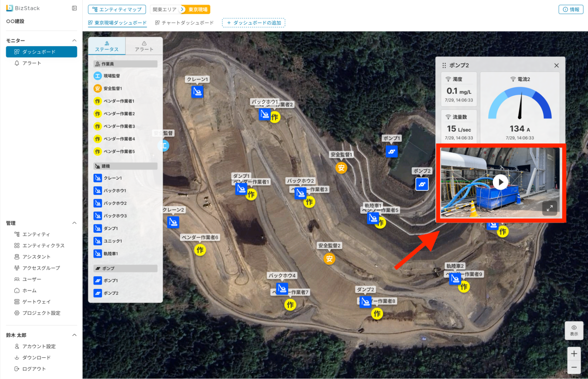This screenshot has height=379, width=588.
Task: Zoom in the map with plus button
Action: pyautogui.click(x=574, y=354)
